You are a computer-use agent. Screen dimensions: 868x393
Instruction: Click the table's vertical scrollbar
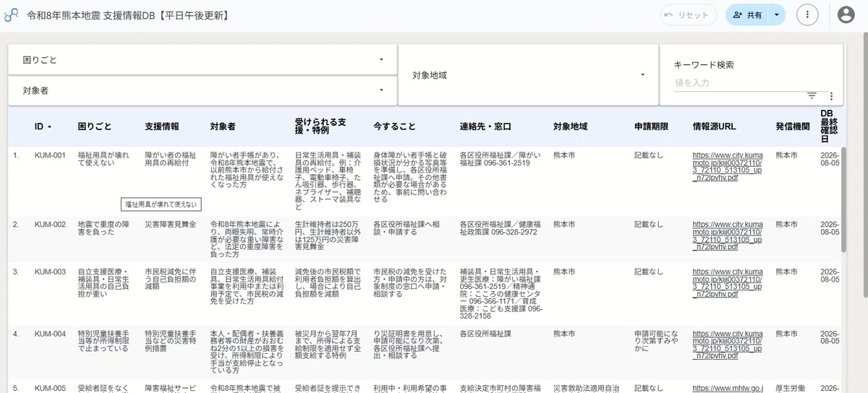(x=843, y=200)
